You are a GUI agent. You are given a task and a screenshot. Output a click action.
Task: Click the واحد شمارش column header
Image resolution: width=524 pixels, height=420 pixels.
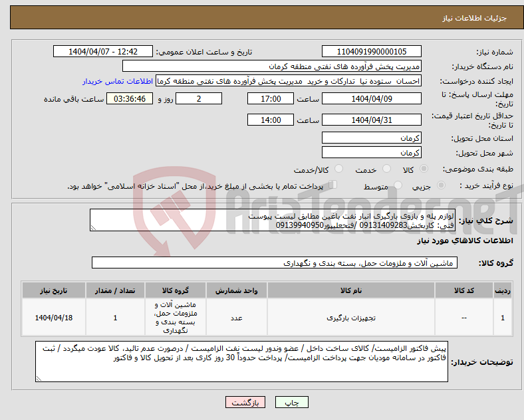[236, 290]
